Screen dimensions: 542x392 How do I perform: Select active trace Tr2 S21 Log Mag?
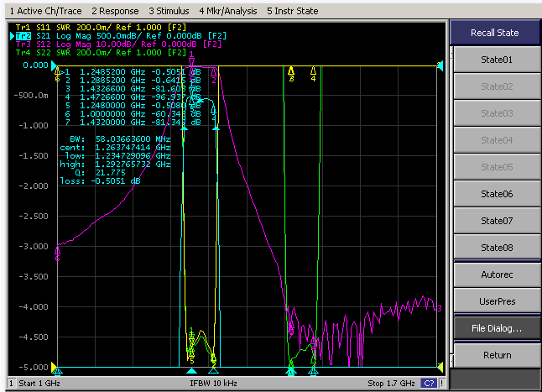[x=121, y=36]
